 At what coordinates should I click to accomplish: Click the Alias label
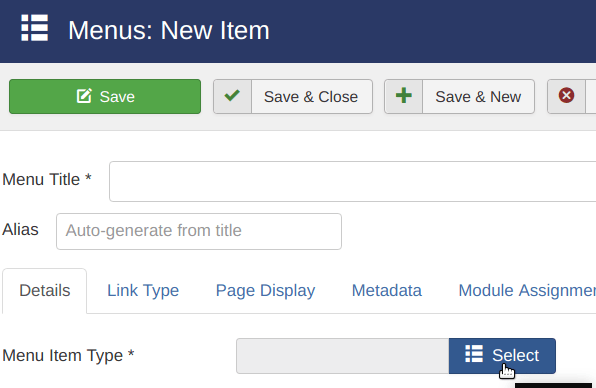[21, 230]
